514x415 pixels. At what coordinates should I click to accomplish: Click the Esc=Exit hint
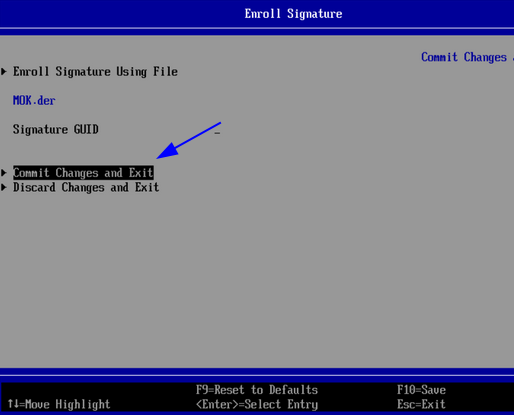coord(421,404)
